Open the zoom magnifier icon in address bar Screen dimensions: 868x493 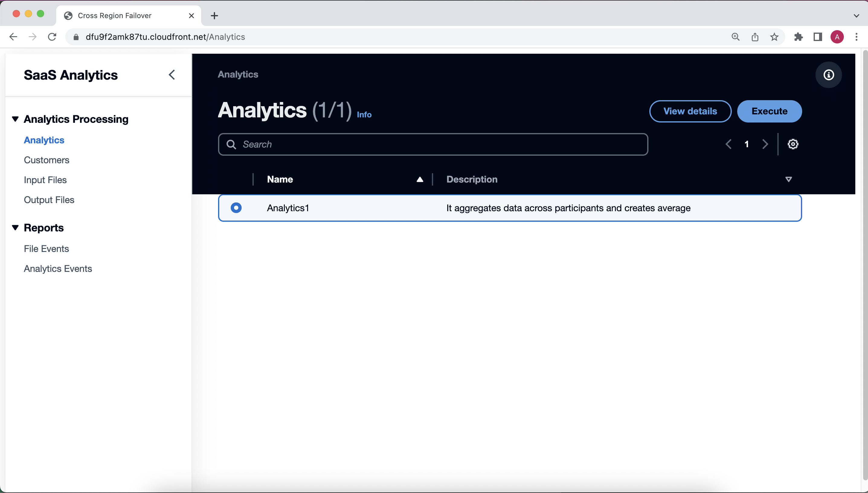(735, 37)
